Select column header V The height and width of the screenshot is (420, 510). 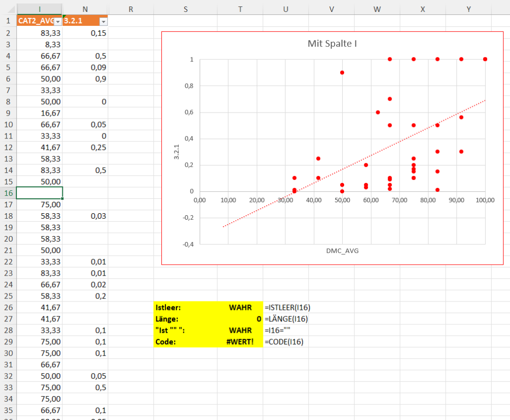331,9
